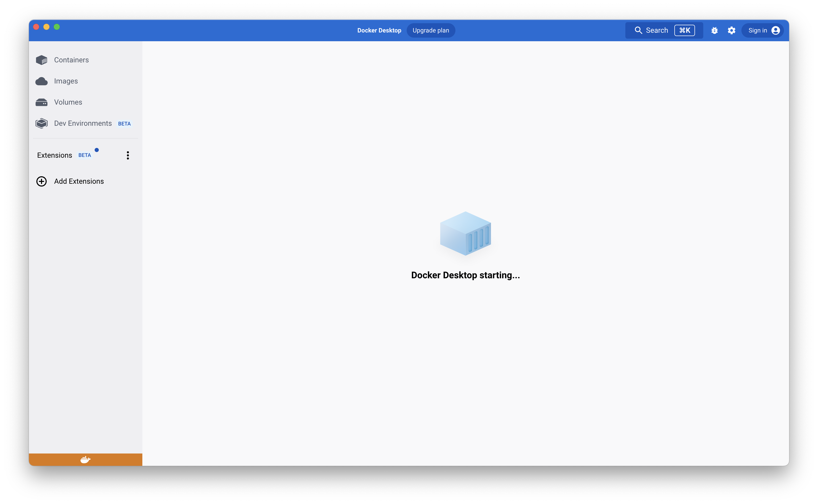Click the Volumes drive icon
818x504 pixels.
41,102
